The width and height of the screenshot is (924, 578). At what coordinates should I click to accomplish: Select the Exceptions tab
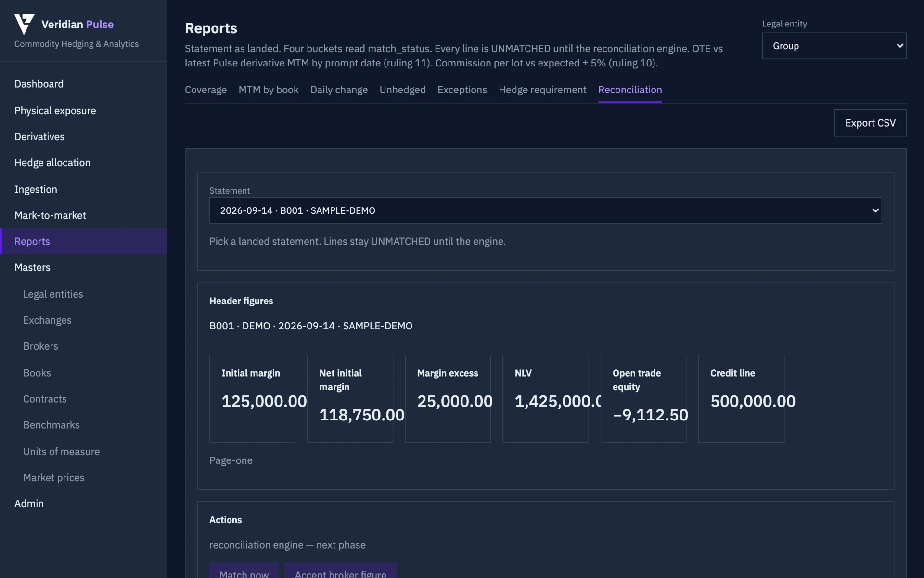point(462,90)
